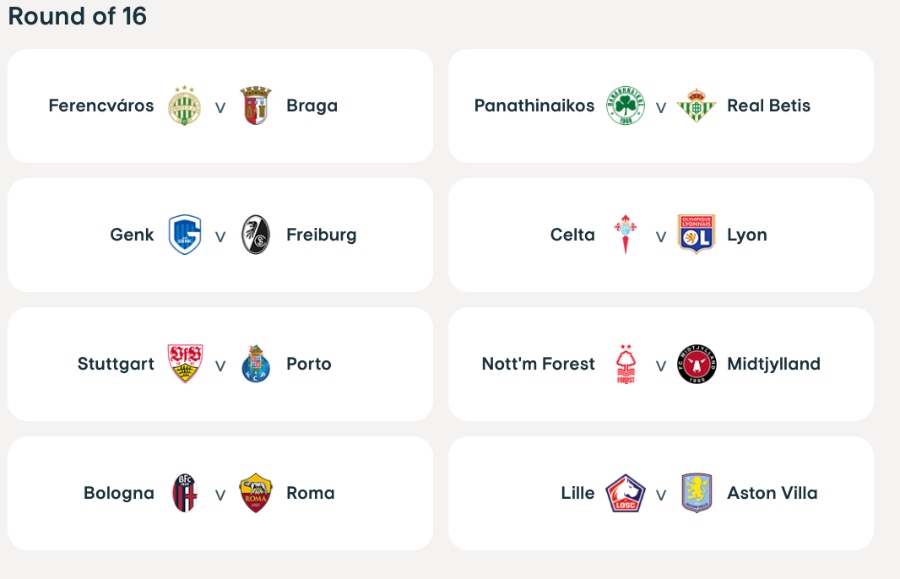The width and height of the screenshot is (900, 579).
Task: Open the Porto club crest
Action: coord(256,364)
